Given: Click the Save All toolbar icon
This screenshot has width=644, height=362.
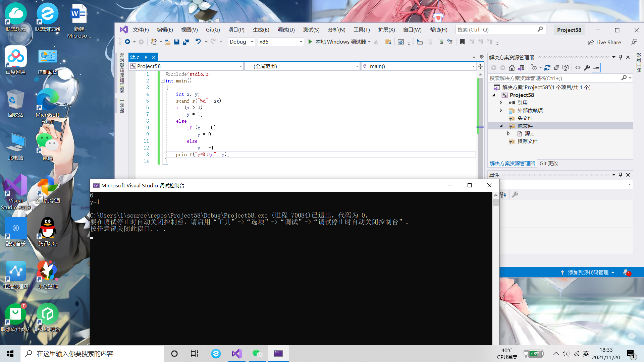Looking at the screenshot, I should pos(185,42).
